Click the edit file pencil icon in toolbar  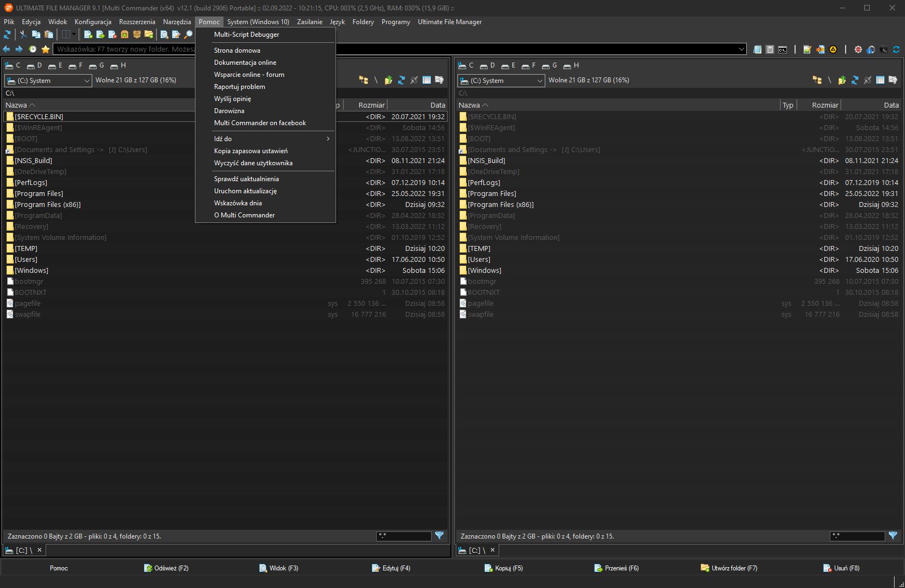(176, 35)
